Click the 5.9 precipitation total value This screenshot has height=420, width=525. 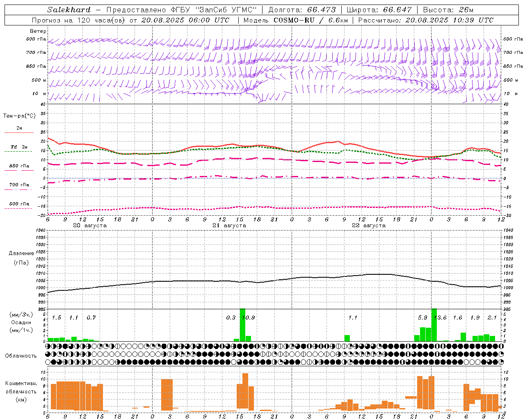point(422,318)
